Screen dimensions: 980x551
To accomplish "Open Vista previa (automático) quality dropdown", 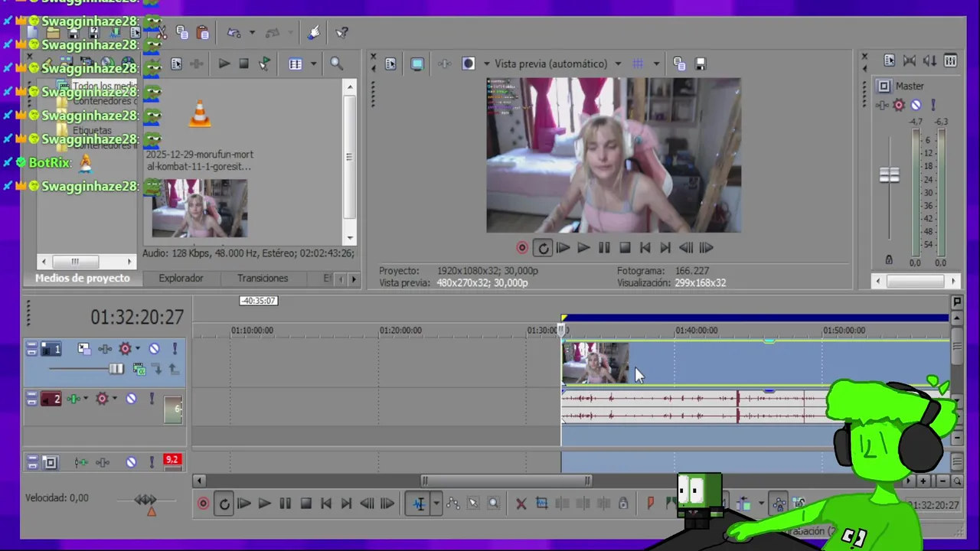I will tap(618, 64).
